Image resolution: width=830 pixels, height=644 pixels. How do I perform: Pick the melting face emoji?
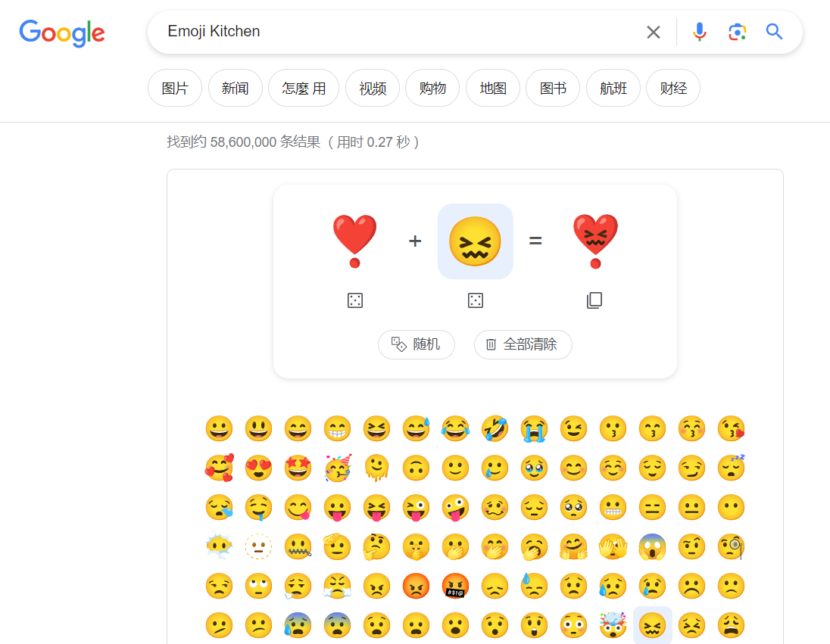click(376, 468)
